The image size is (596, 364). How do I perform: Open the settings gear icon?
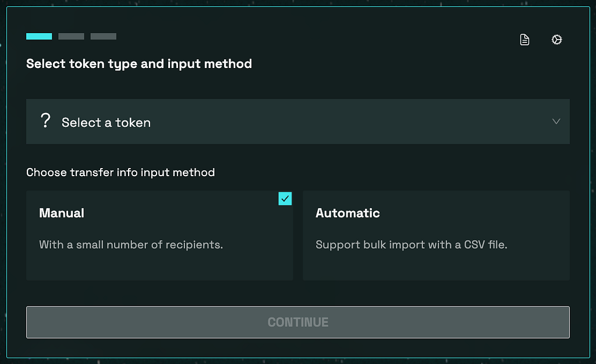pos(556,40)
